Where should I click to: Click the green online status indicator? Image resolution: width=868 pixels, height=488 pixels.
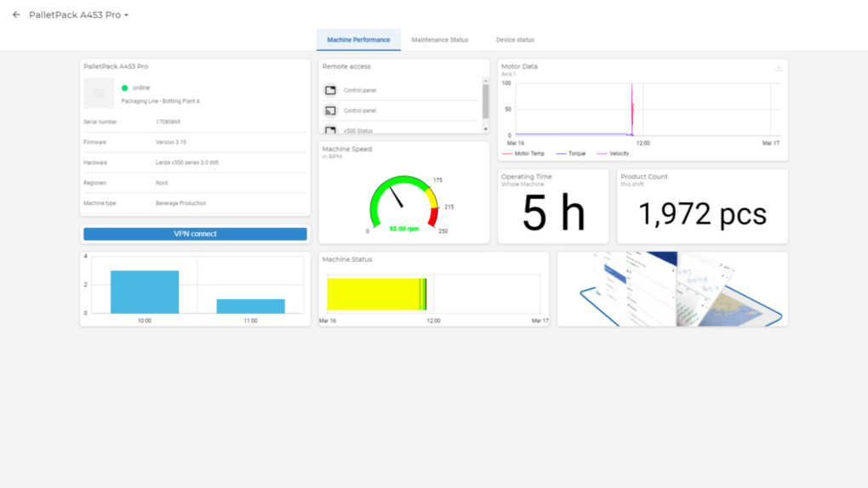pos(125,88)
